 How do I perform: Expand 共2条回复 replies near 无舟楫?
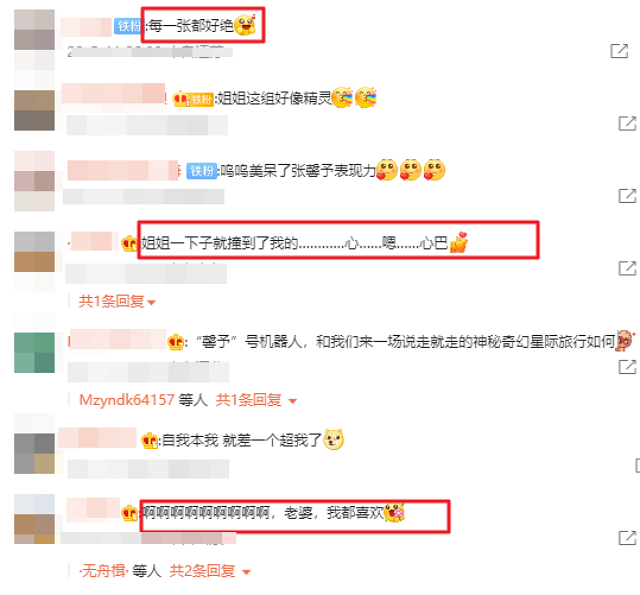pos(210,571)
